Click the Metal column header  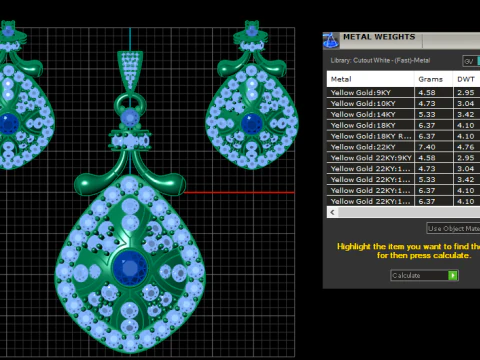[370, 79]
